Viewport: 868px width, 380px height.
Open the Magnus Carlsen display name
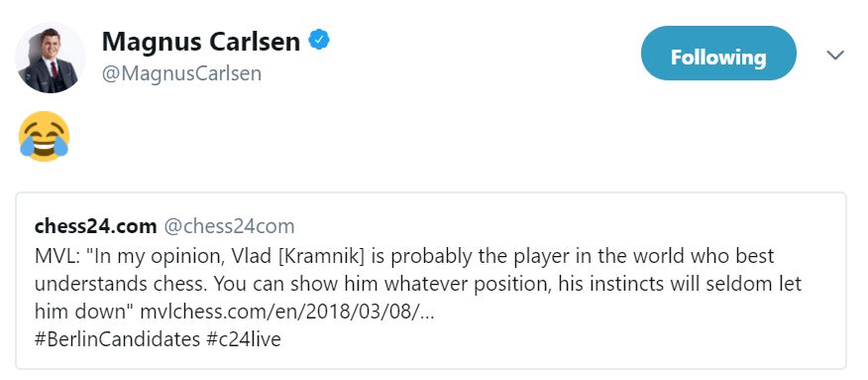[x=201, y=41]
